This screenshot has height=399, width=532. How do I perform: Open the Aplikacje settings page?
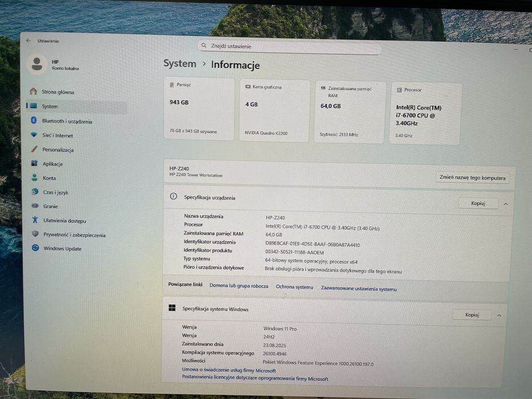coord(52,164)
